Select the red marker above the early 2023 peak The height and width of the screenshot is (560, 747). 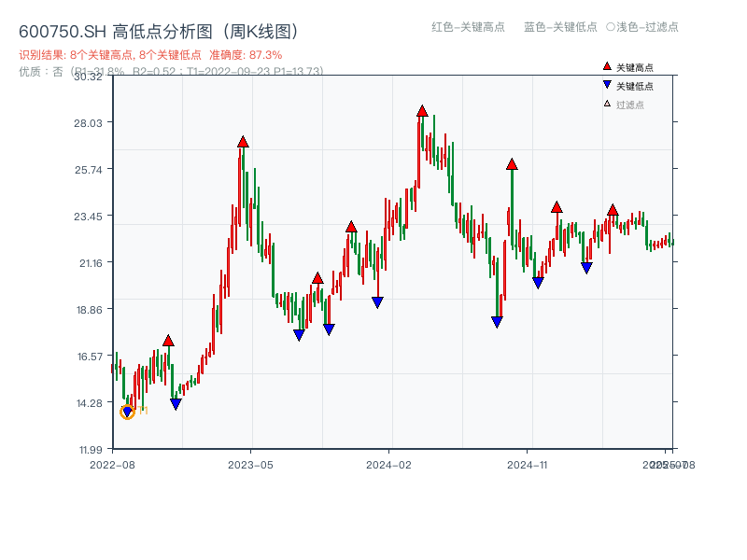244,142
